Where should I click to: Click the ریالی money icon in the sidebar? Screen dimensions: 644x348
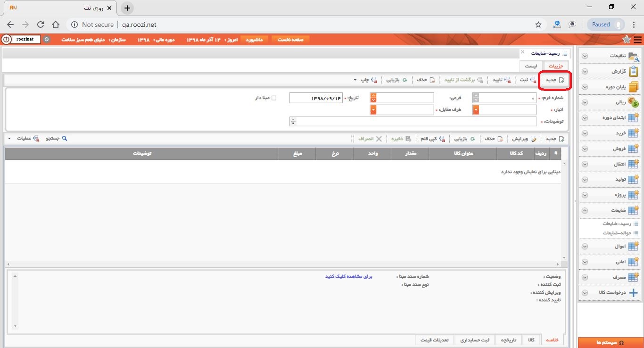tap(634, 102)
